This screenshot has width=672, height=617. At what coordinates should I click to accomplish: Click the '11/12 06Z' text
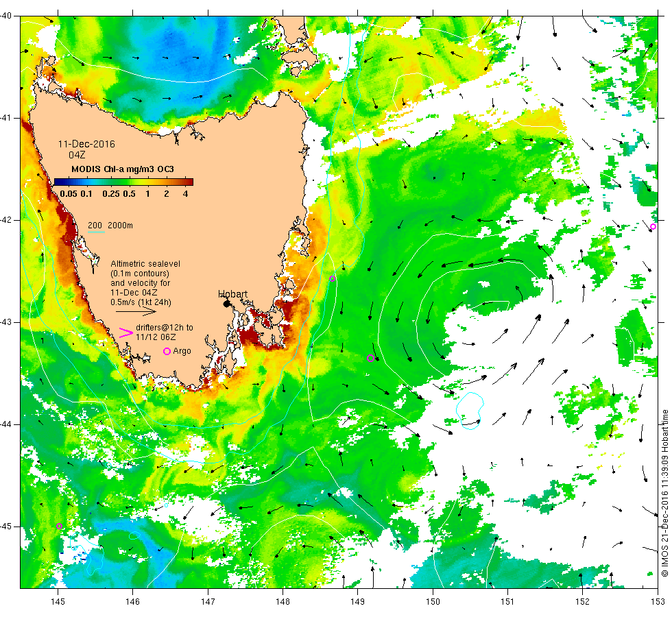[156, 337]
